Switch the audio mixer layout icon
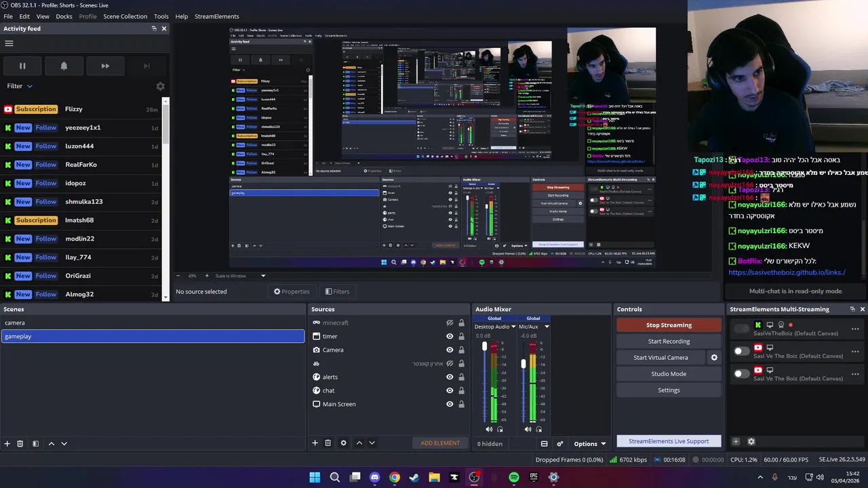Image resolution: width=868 pixels, height=488 pixels. 544,444
